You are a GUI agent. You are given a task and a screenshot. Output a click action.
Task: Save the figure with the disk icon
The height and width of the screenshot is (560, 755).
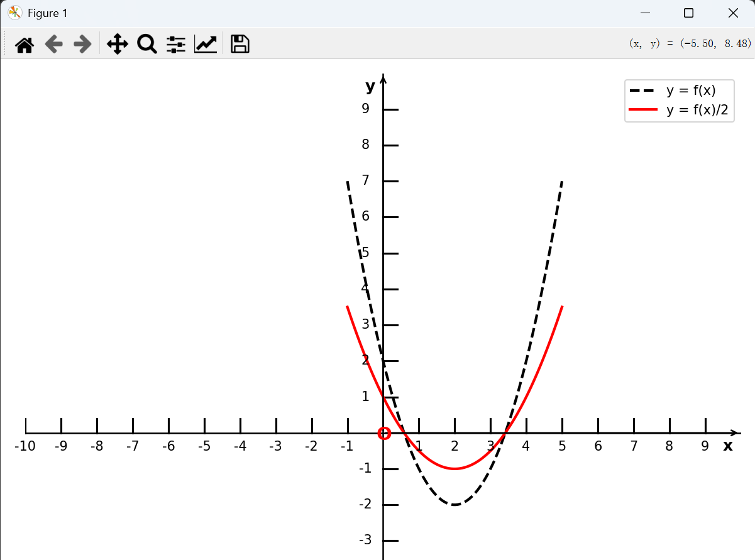[240, 45]
